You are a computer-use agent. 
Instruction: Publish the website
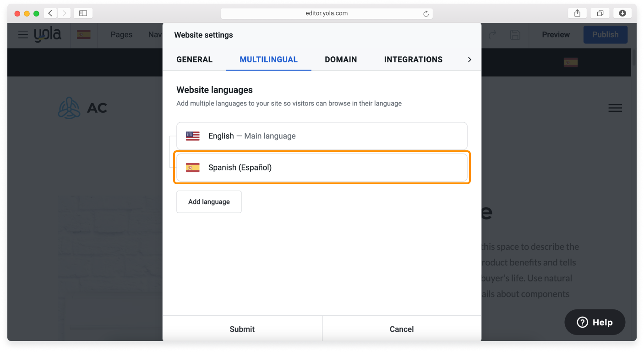click(605, 34)
